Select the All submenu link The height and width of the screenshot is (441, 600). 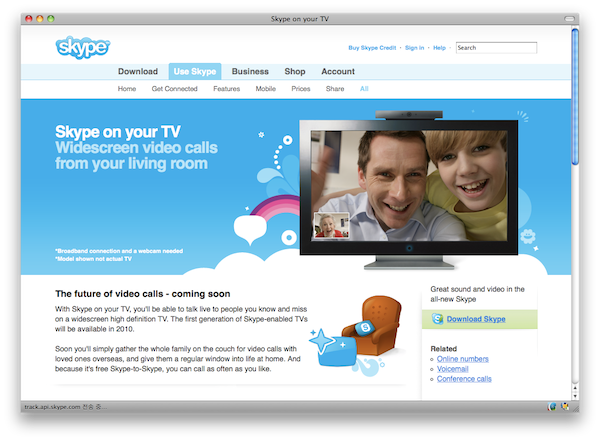point(364,89)
